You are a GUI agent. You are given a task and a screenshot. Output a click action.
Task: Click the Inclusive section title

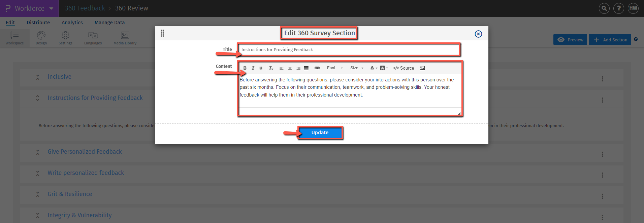pyautogui.click(x=59, y=77)
